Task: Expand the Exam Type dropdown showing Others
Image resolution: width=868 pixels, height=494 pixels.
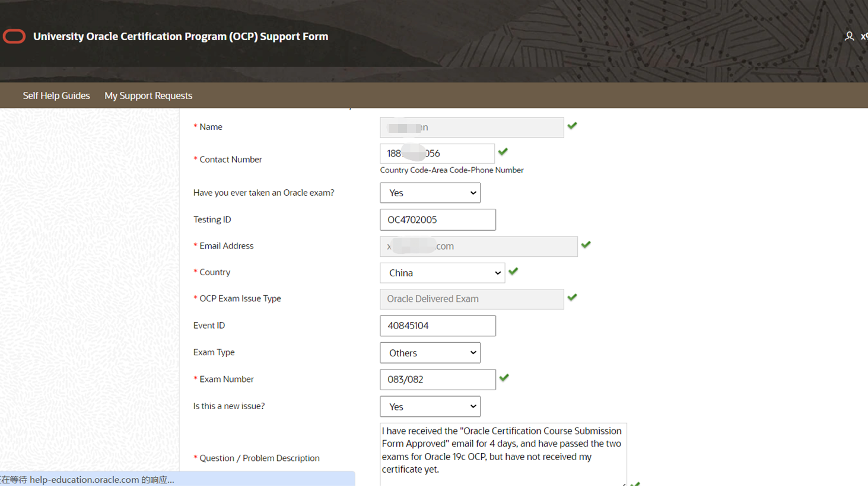Action: coord(430,353)
